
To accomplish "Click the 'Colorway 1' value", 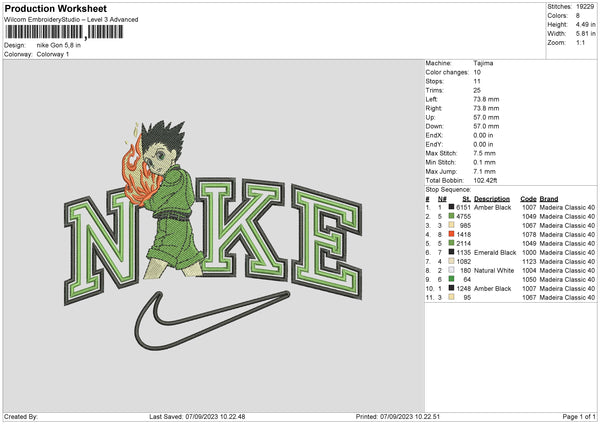I will (53, 54).
